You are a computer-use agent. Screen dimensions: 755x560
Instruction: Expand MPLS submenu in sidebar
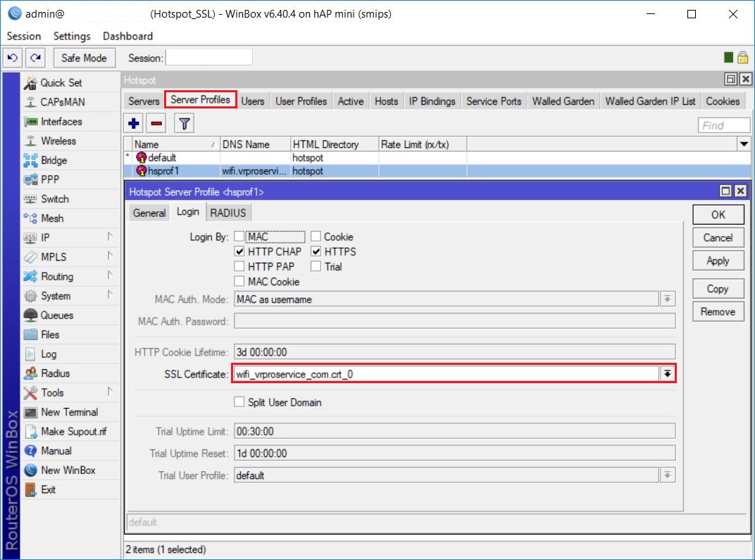[x=110, y=256]
